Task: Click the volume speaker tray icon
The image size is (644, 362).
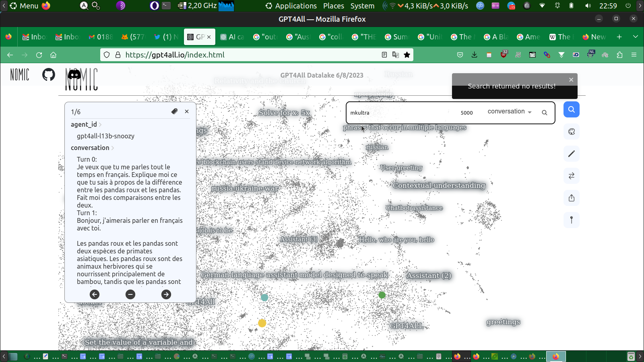Action: tap(588, 6)
